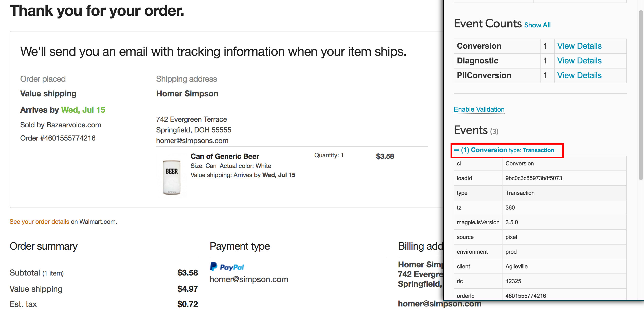Click the magpieJsVersion value 3.5.0
This screenshot has width=644, height=309.
(x=512, y=222)
